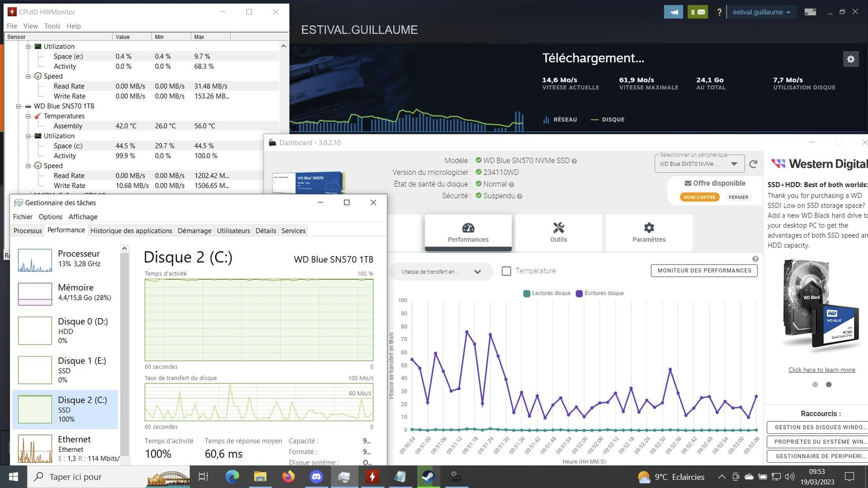The height and width of the screenshot is (488, 868).
Task: Open the Services tab in Task Manager
Action: click(x=294, y=231)
